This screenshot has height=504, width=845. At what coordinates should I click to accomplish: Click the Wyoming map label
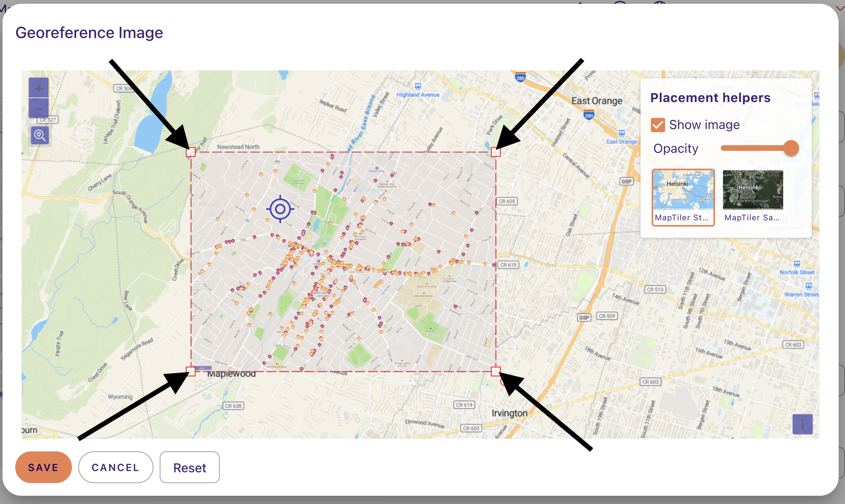pos(120,397)
